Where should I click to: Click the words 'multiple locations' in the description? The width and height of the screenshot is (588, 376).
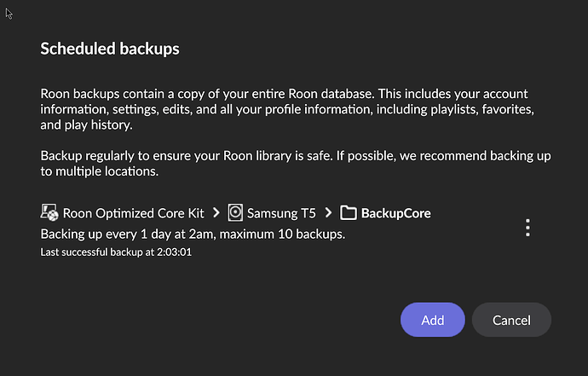pos(107,171)
